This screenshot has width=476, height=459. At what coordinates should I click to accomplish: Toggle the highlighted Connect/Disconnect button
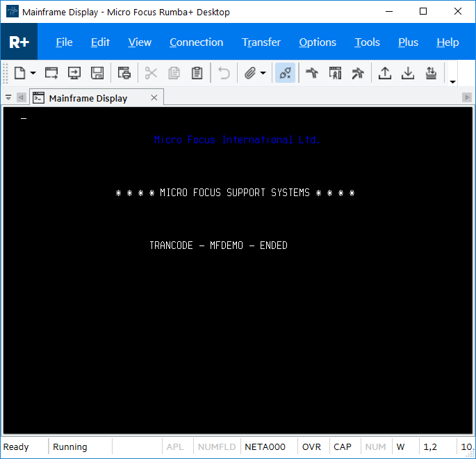pos(285,73)
